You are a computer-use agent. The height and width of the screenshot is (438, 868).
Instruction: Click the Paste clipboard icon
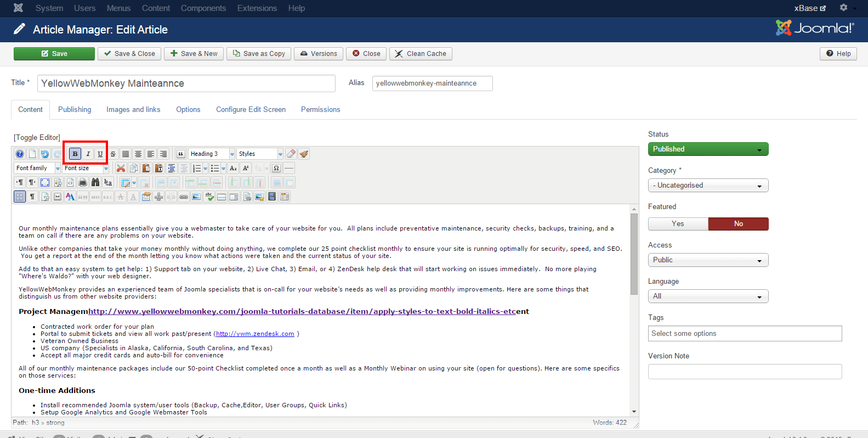click(x=146, y=168)
